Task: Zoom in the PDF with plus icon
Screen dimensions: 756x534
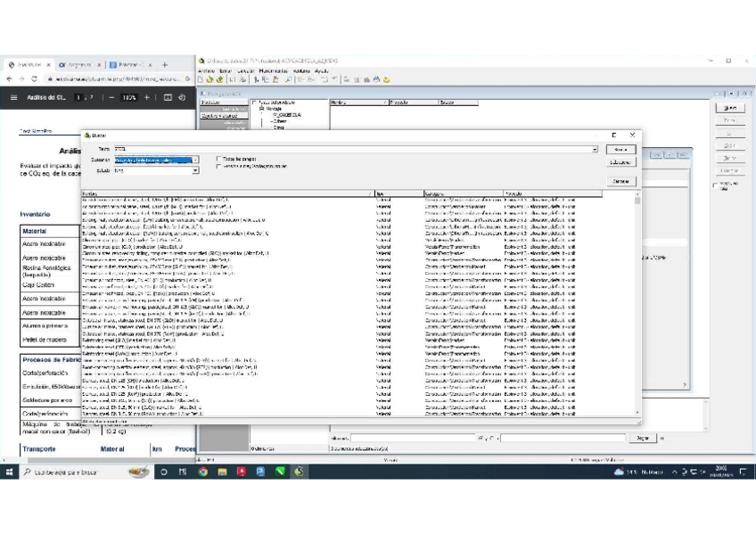Action: pyautogui.click(x=147, y=97)
